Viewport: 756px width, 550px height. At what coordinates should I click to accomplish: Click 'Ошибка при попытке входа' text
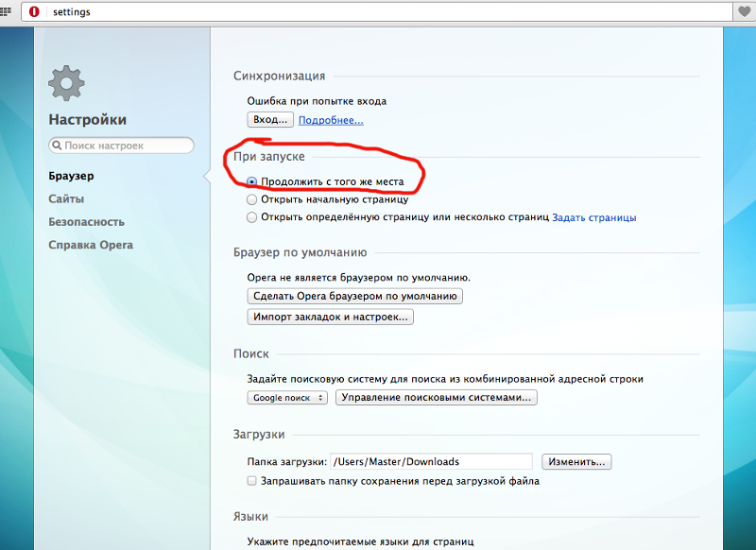pos(317,101)
